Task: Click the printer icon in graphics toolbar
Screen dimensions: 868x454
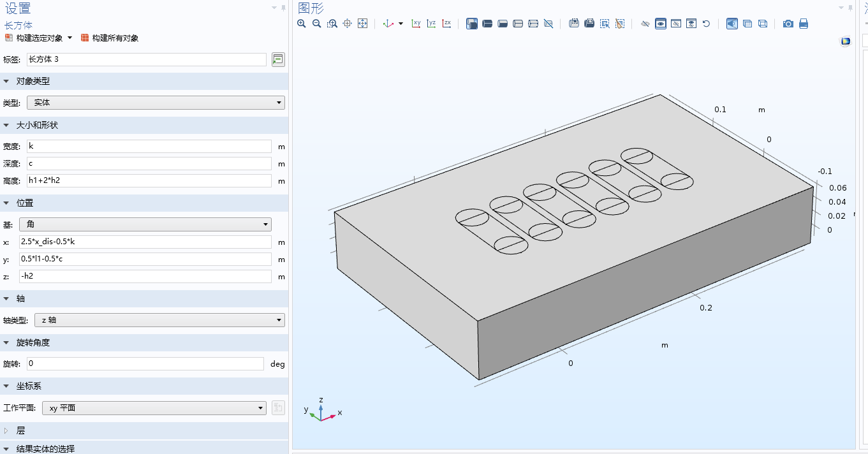Action: click(804, 24)
